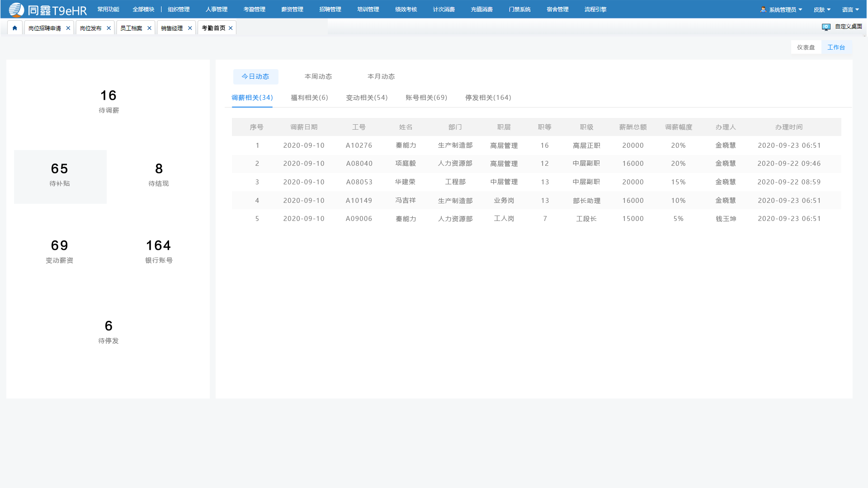
Task: Select the 停发相关(164) tab
Action: click(x=488, y=98)
